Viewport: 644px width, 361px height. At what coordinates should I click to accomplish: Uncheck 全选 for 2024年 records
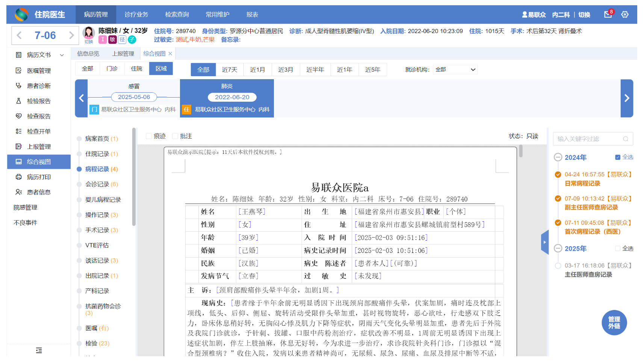pos(617,157)
